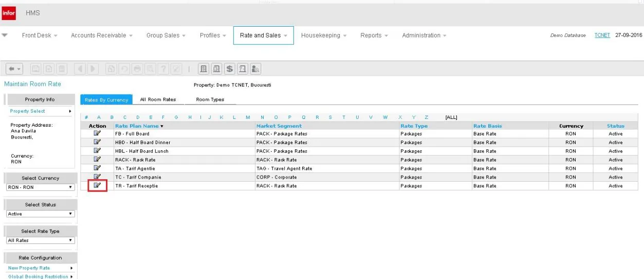Edit the RACK - Rack Rate plan
The image size is (644, 279).
point(97,160)
